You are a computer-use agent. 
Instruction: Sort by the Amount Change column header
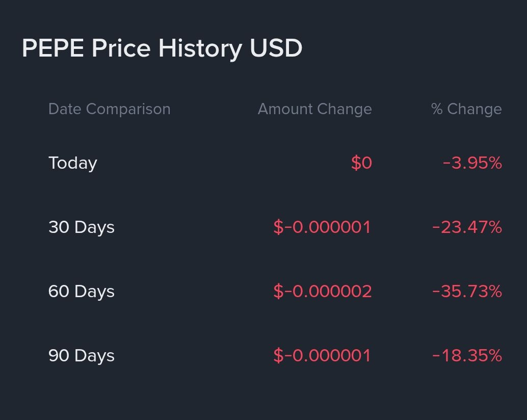314,109
